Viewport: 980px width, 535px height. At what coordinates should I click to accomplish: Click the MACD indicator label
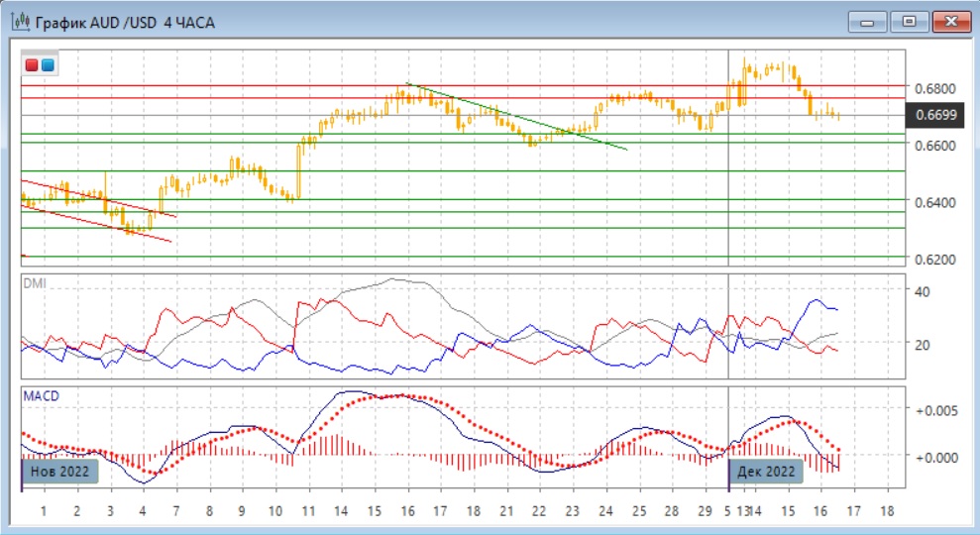[x=42, y=395]
